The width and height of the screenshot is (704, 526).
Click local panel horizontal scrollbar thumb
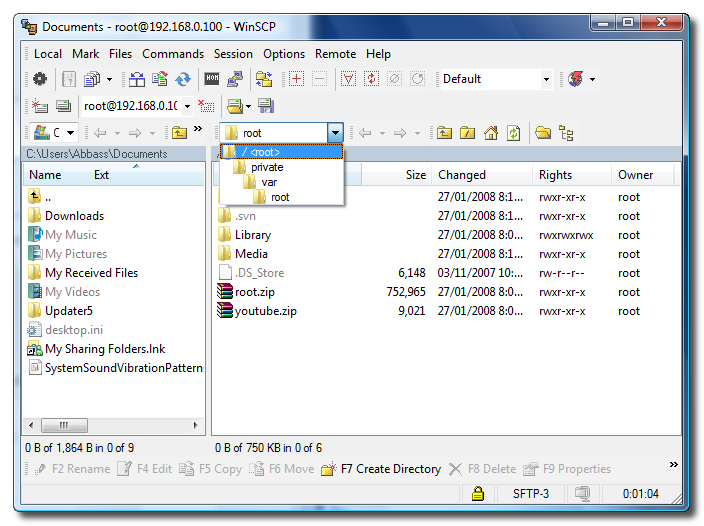click(64, 425)
